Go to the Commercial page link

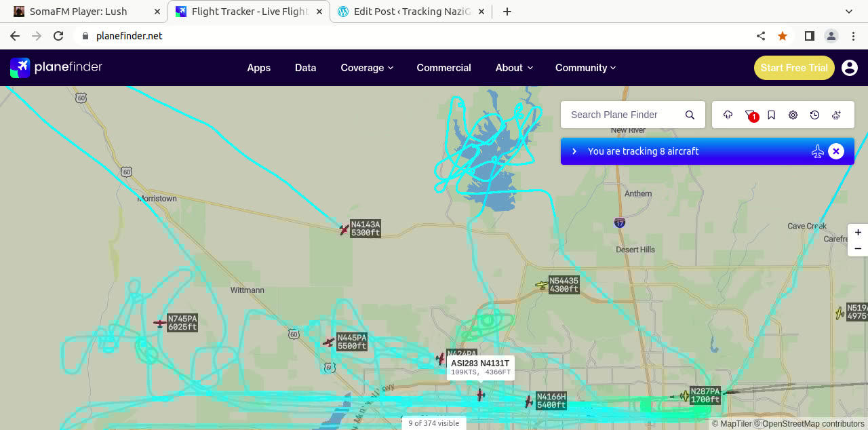point(443,68)
